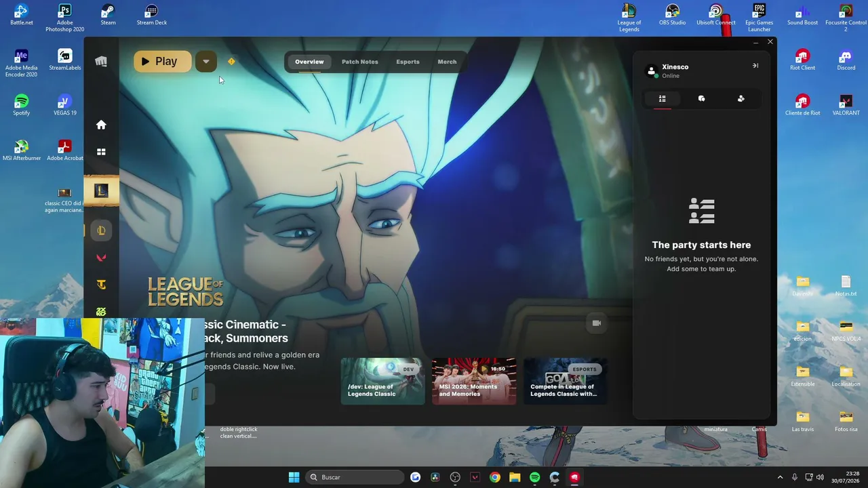Open Spotify from the taskbar

click(x=534, y=477)
